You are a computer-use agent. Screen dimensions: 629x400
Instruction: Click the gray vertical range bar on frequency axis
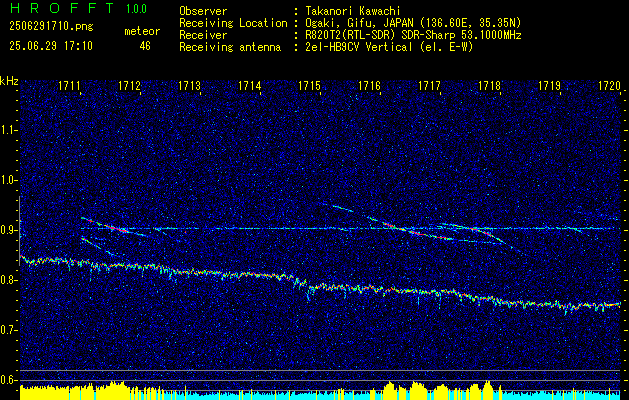(x=19, y=231)
